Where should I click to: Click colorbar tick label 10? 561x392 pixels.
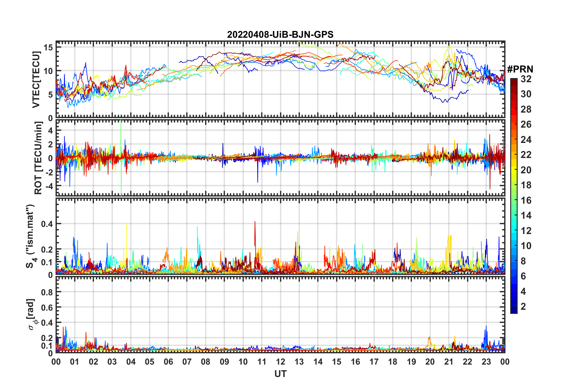526,246
